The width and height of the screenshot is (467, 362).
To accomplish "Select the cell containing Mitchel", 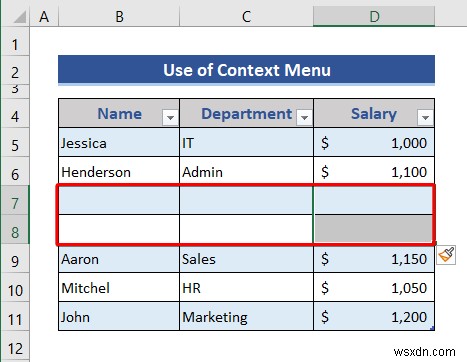I will tap(119, 288).
